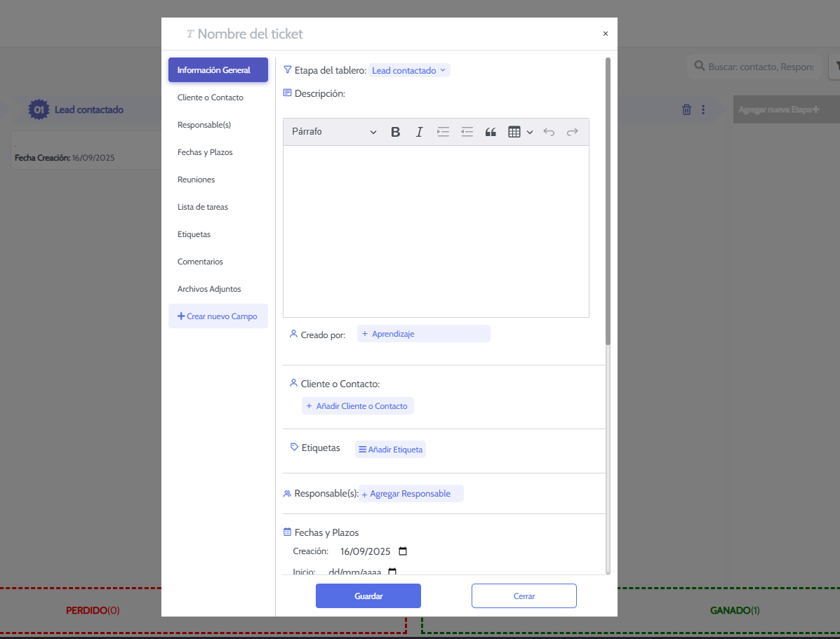The image size is (840, 639).
Task: Open calendar picker for Creación date
Action: point(403,551)
